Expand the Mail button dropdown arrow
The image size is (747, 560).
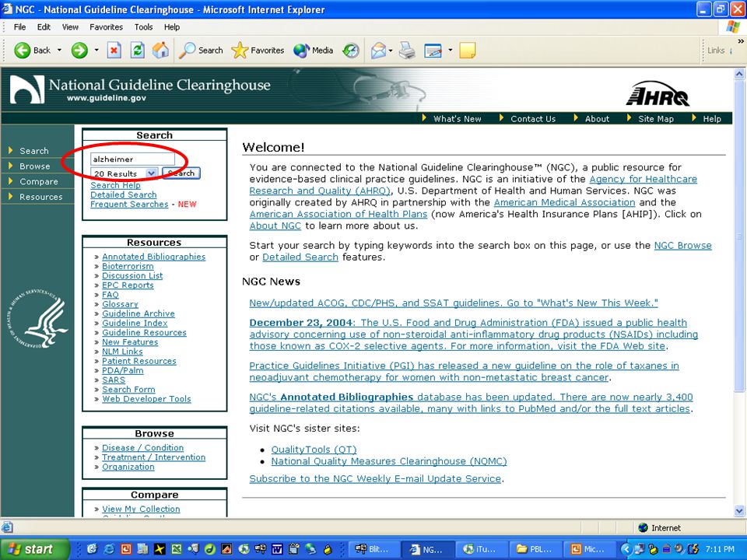tap(391, 50)
